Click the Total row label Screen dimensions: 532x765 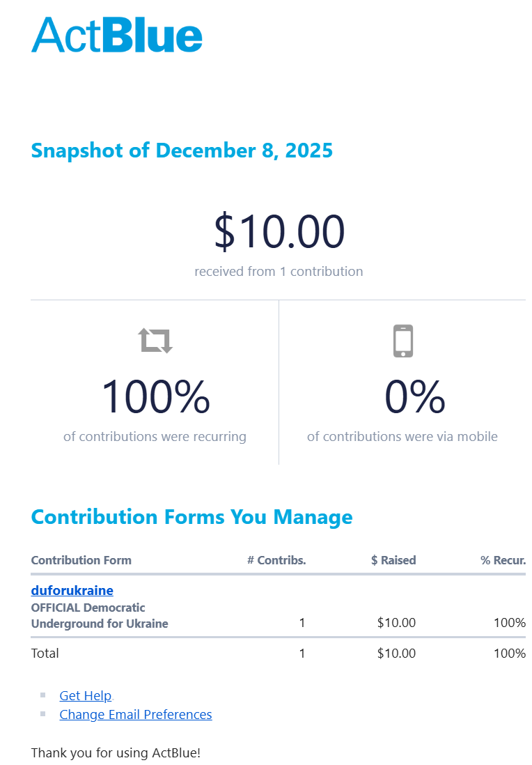pyautogui.click(x=45, y=653)
